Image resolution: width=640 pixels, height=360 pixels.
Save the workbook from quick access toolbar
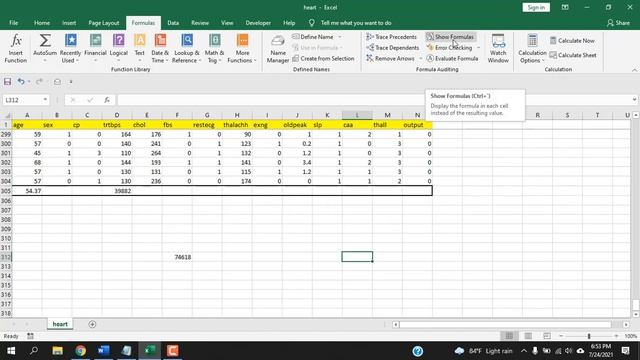pos(7,82)
